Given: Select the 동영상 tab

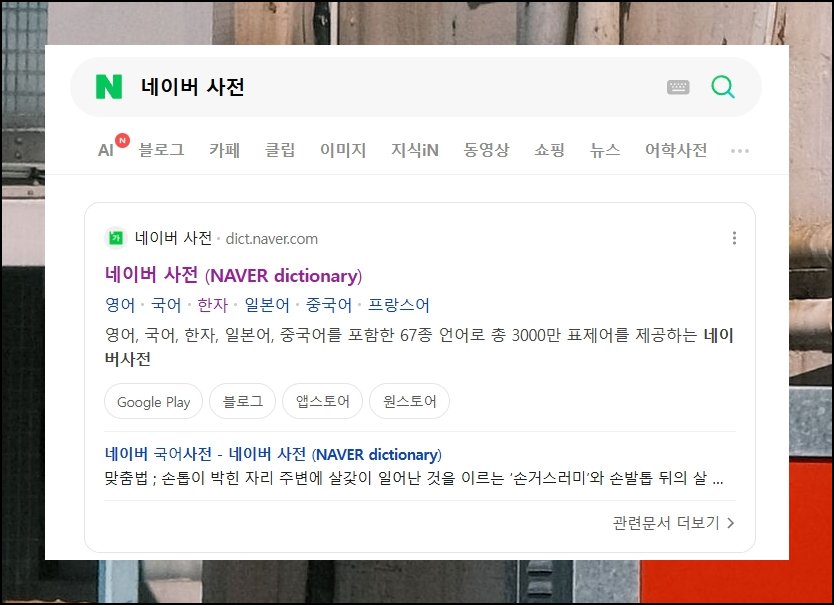Looking at the screenshot, I should click(x=486, y=150).
